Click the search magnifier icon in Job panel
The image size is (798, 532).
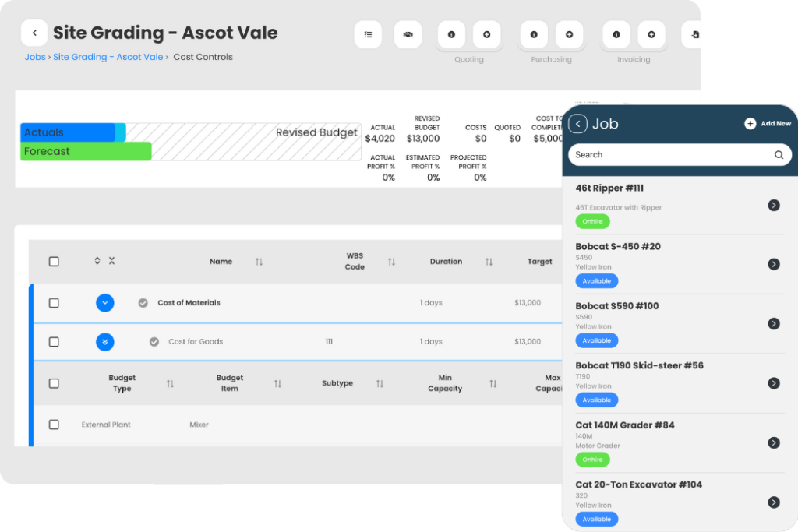779,155
